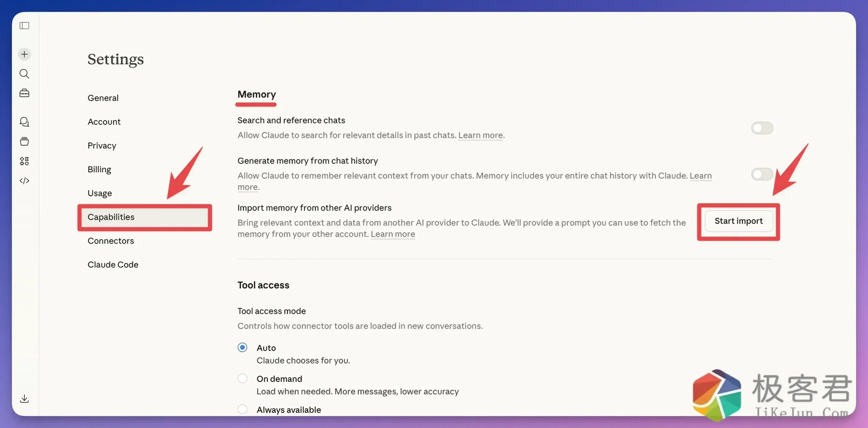Open the General settings section
This screenshot has height=428, width=868.
[x=103, y=98]
